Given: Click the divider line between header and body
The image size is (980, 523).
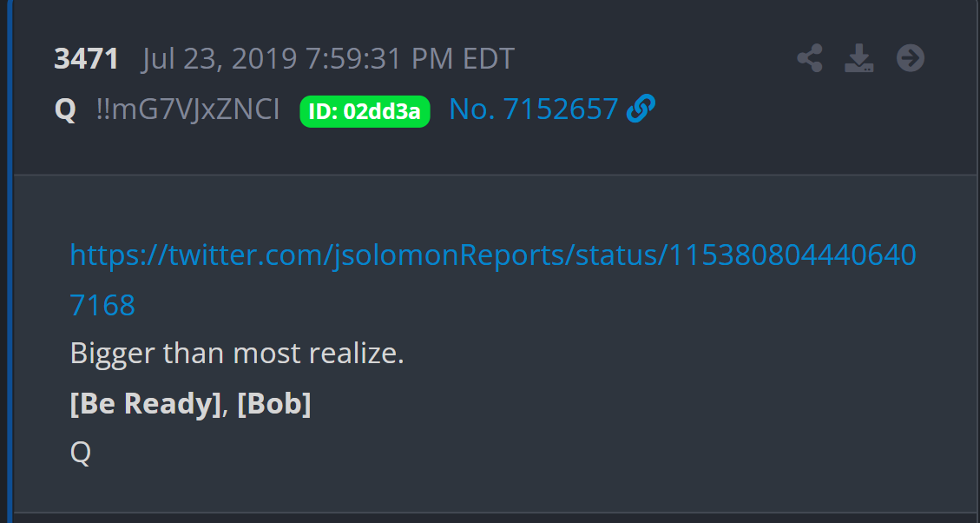Looking at the screenshot, I should point(495,175).
